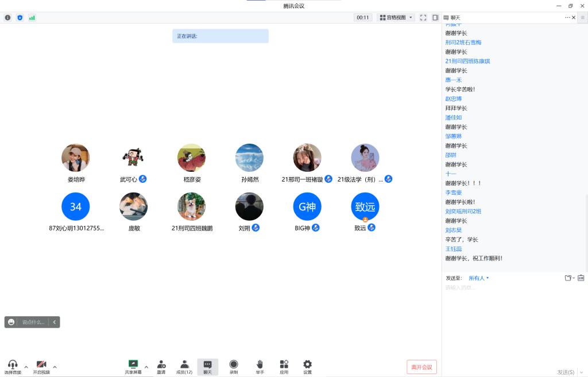The height and width of the screenshot is (377, 588).
Task: Open the 邀请 invite icon
Action: tap(161, 367)
